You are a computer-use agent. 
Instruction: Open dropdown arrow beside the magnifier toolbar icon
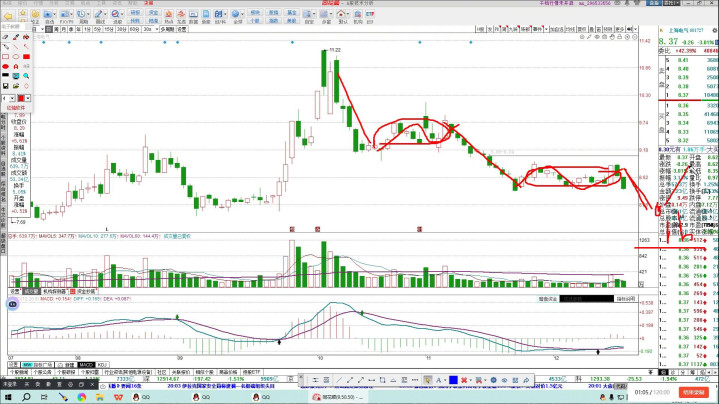click(x=122, y=15)
